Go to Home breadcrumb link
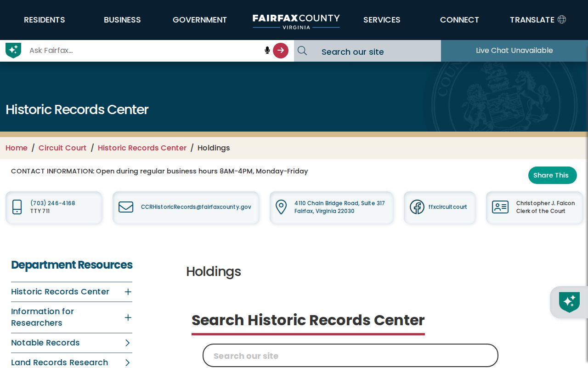Viewport: 588px width, 368px height. pos(17,148)
